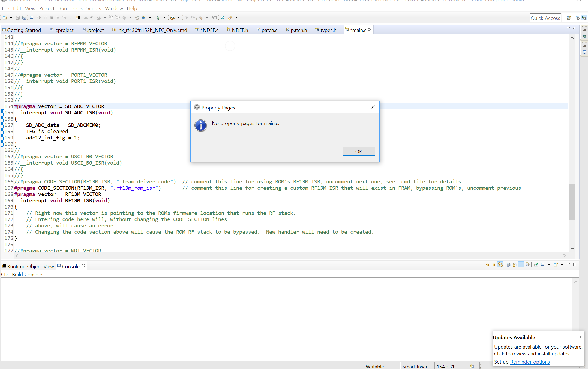Open the Scripts menu

coord(94,8)
